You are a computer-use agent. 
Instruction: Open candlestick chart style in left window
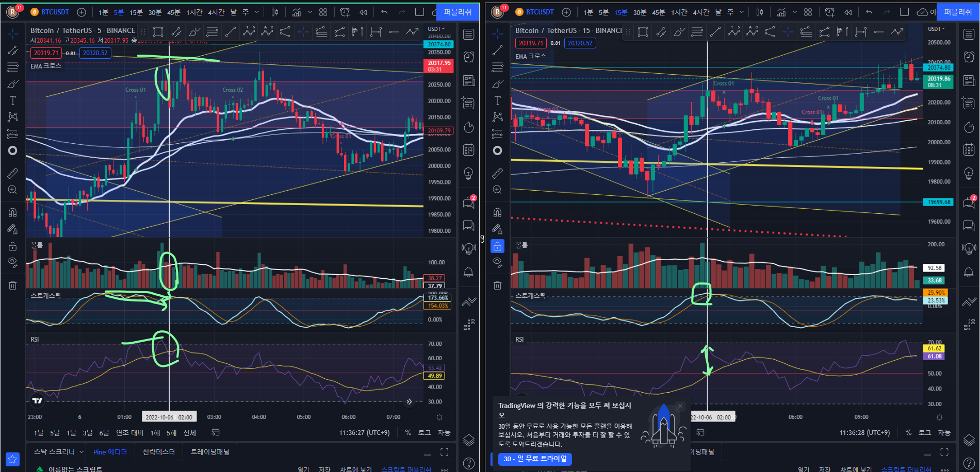click(x=275, y=12)
